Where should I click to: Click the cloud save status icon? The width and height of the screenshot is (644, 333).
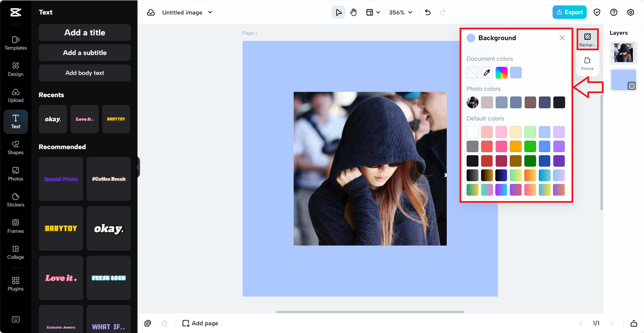[151, 13]
